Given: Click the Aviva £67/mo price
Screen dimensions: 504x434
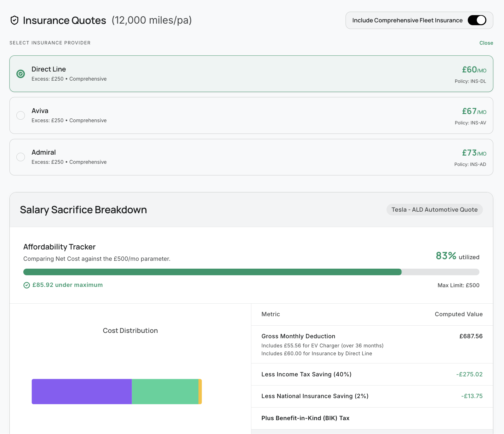Looking at the screenshot, I should [474, 111].
